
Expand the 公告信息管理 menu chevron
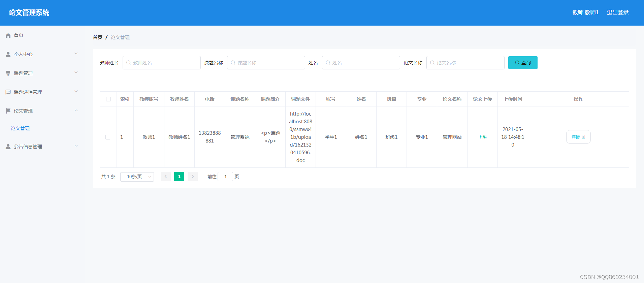pyautogui.click(x=76, y=146)
